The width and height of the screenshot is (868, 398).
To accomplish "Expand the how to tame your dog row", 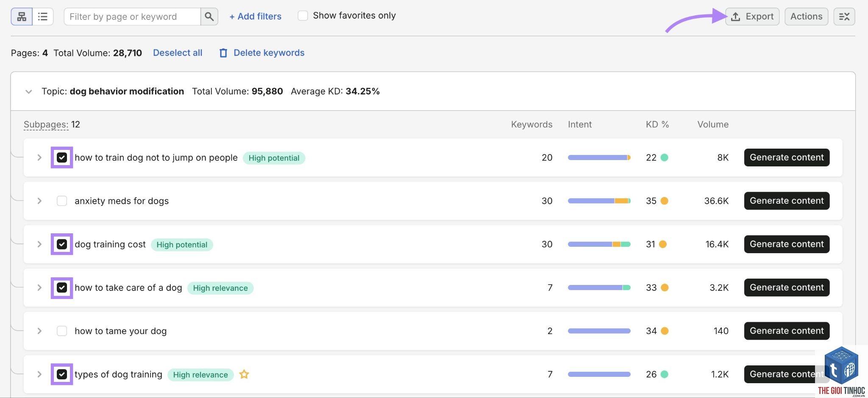I will coord(39,331).
